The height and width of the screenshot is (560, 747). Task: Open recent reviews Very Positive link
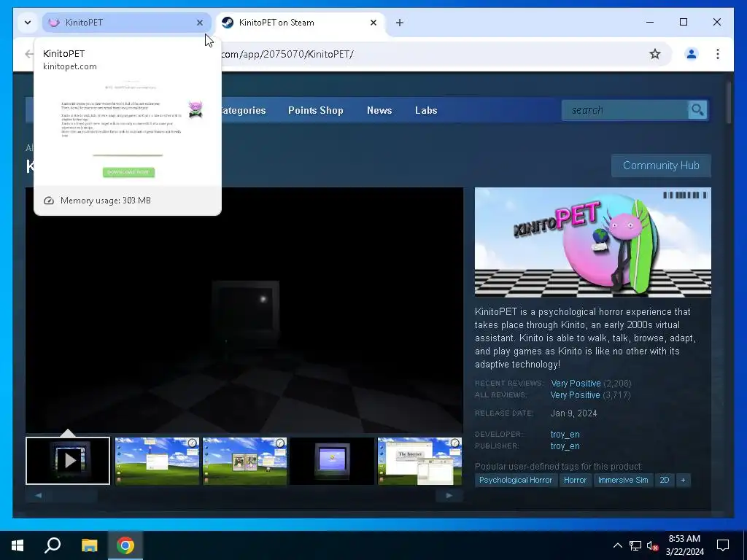coord(576,384)
